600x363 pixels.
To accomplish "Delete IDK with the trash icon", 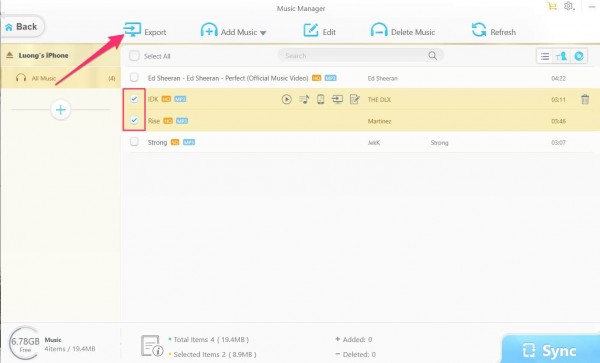I will point(585,99).
